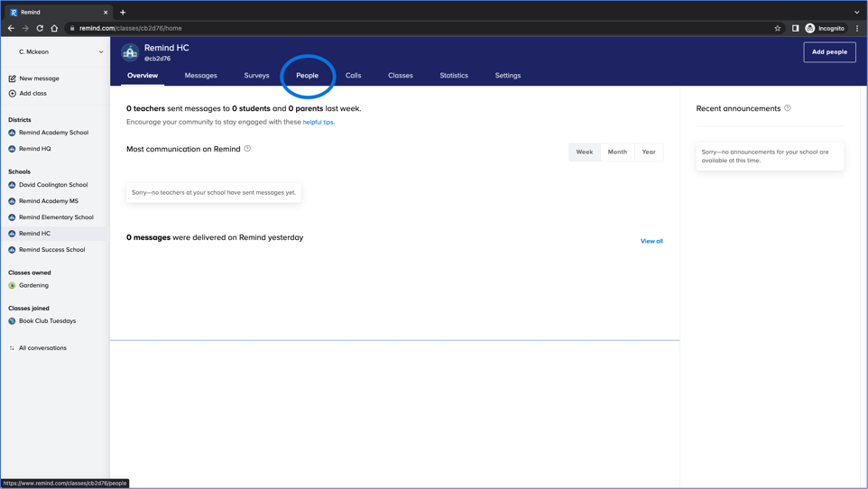Click the Remind HC school avatar in header
Image resolution: width=868 pixels, height=489 pixels.
point(130,52)
